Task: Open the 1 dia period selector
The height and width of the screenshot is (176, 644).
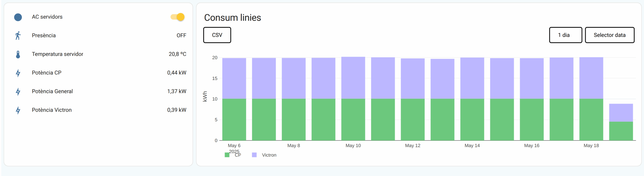Action: click(565, 35)
